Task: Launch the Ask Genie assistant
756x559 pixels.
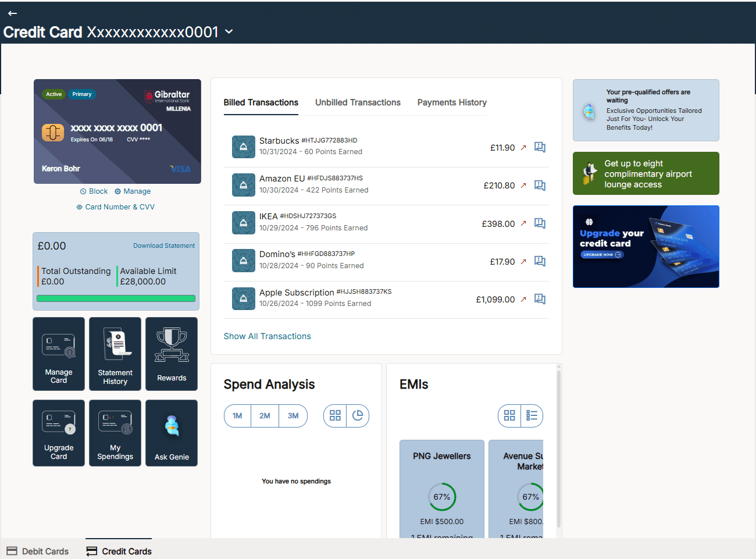Action: [172, 433]
